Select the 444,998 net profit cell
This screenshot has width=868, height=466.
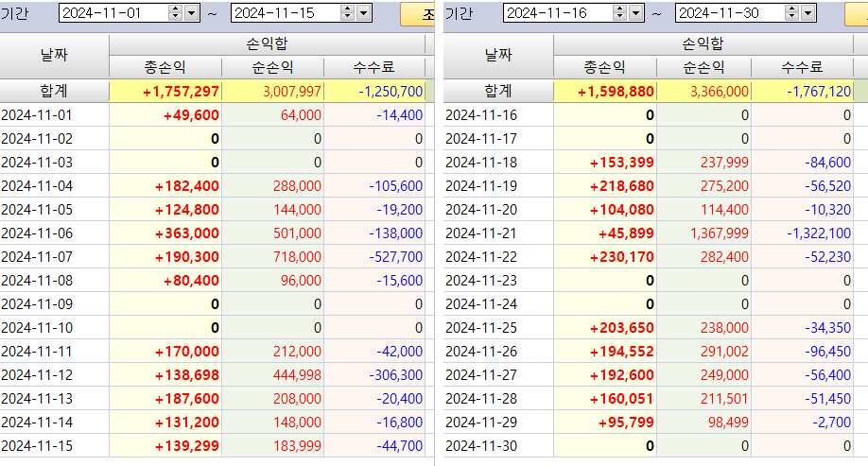click(x=272, y=375)
